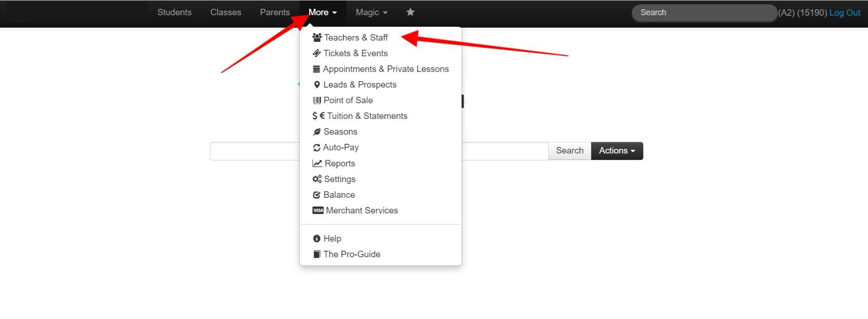Image resolution: width=868 pixels, height=319 pixels.
Task: Click the barcode icon for Point of Sale
Action: (317, 100)
